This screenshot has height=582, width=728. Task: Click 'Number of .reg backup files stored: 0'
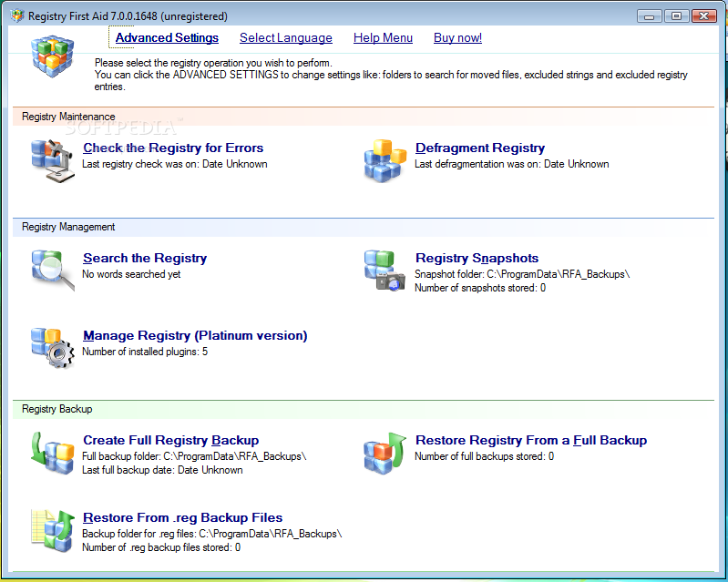click(161, 547)
